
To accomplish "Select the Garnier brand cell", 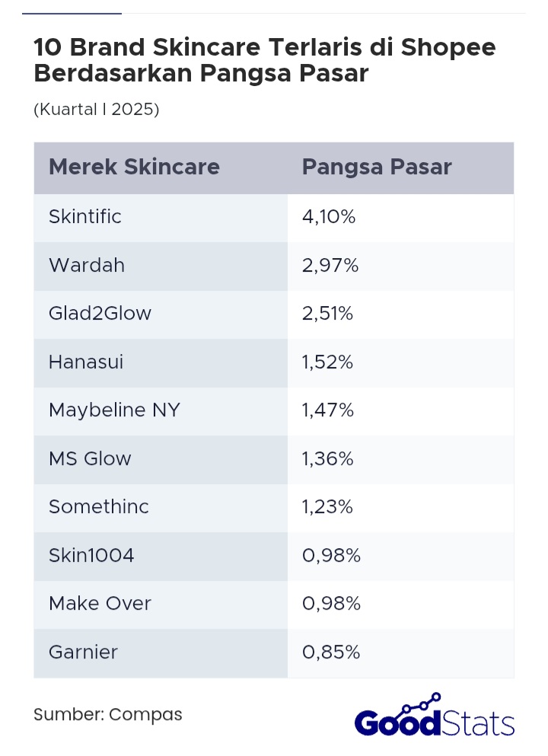I will (x=83, y=652).
